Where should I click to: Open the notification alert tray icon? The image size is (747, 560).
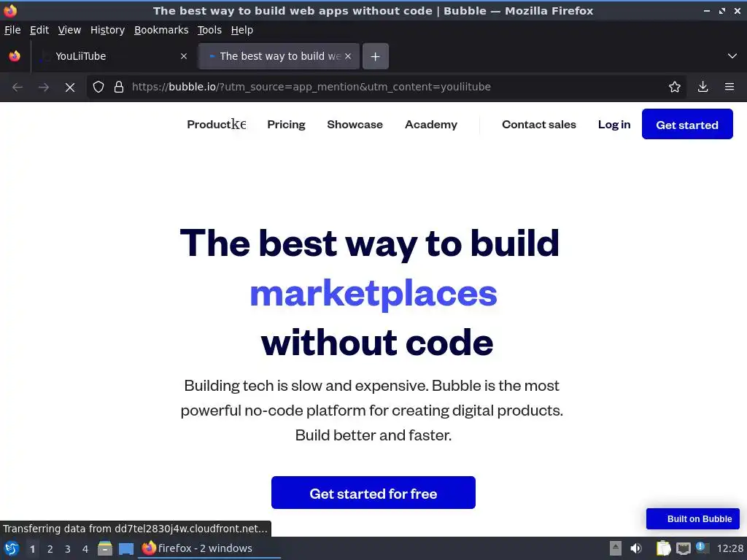tap(702, 548)
